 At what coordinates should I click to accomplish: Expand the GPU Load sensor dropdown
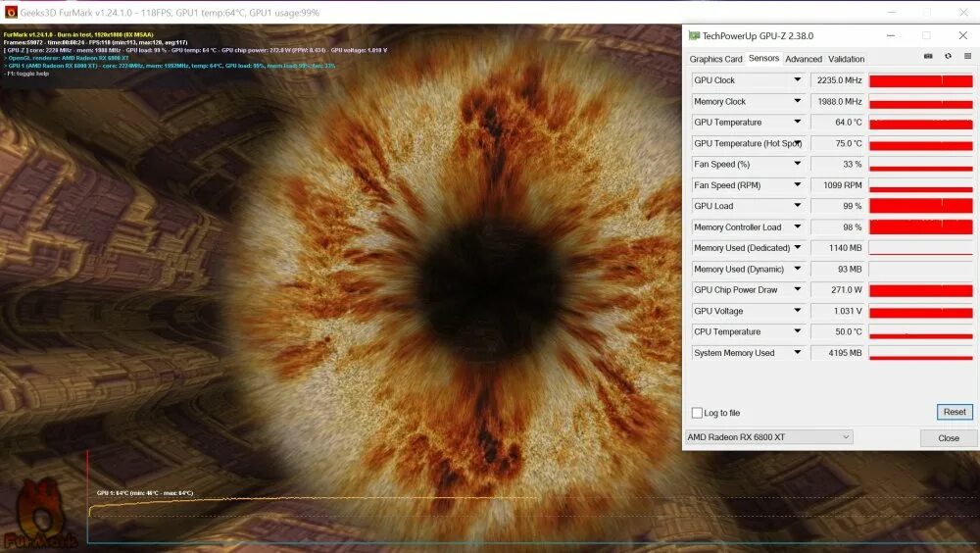click(x=798, y=206)
